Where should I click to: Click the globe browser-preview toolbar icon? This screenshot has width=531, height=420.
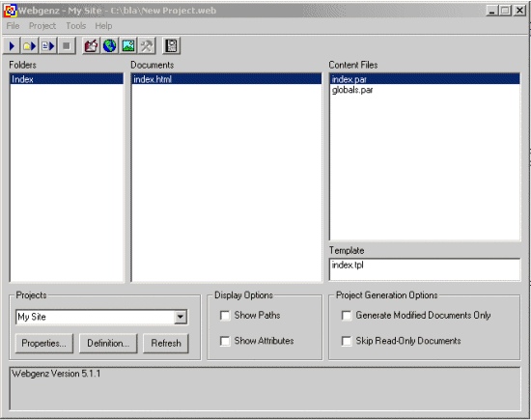pyautogui.click(x=110, y=45)
